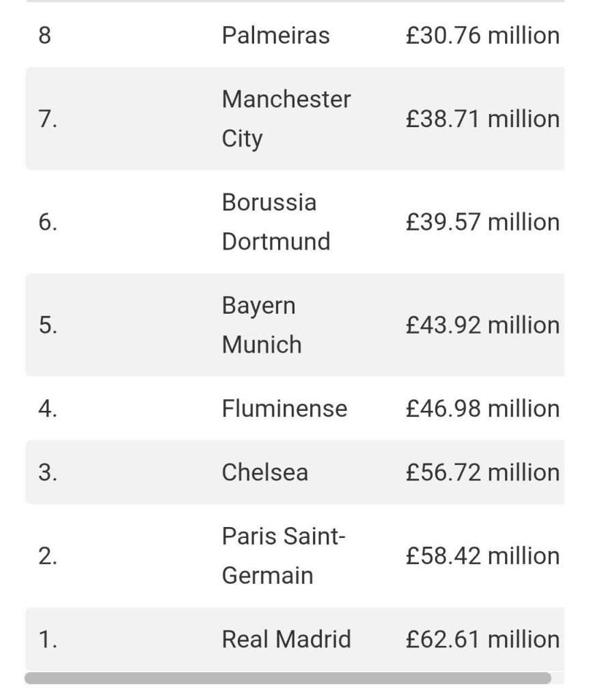
Task: Click the Manchester City team name
Action: [286, 119]
